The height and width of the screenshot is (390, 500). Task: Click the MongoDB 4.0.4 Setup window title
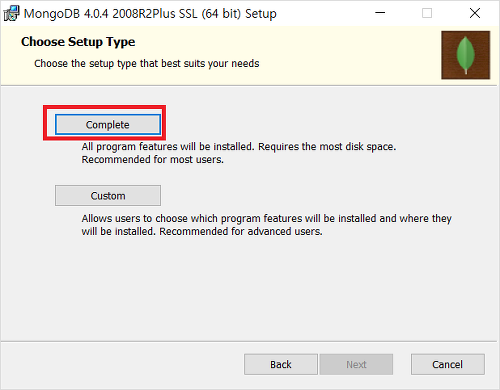tap(150, 14)
